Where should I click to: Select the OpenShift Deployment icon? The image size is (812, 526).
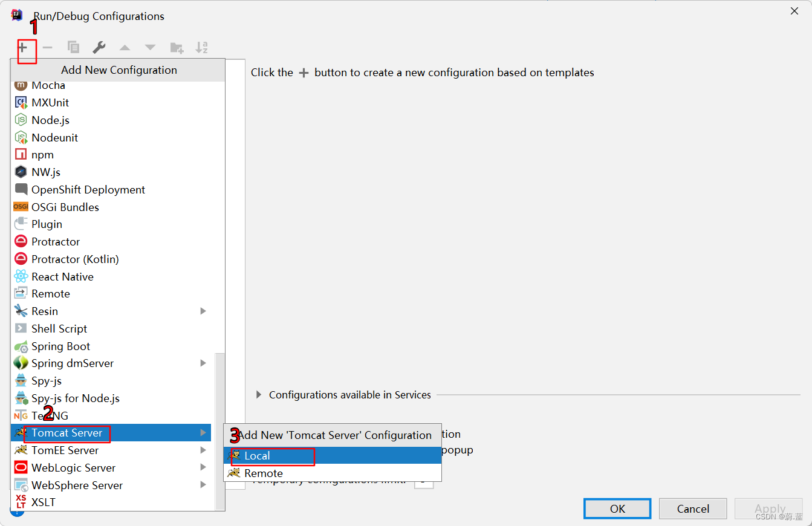[x=21, y=190]
